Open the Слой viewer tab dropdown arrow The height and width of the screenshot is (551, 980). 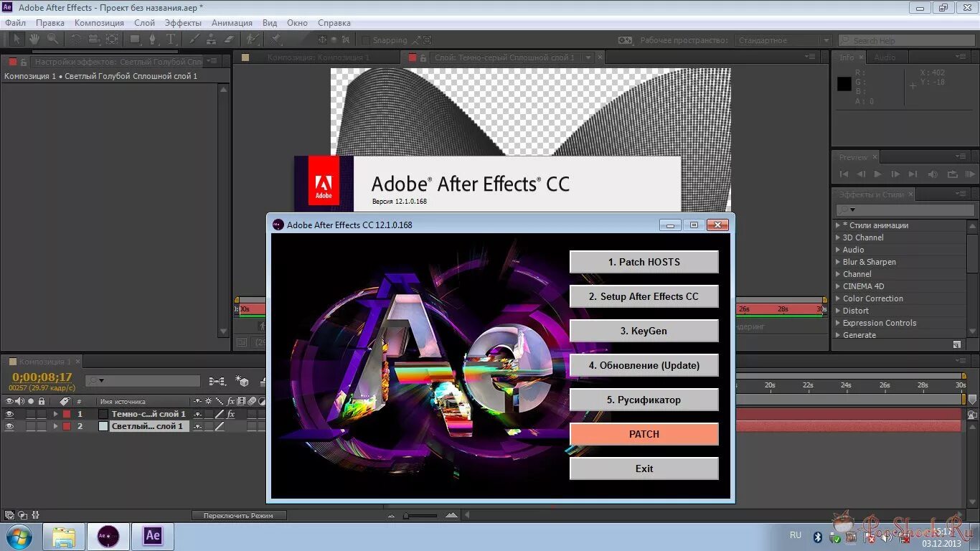pyautogui.click(x=588, y=57)
